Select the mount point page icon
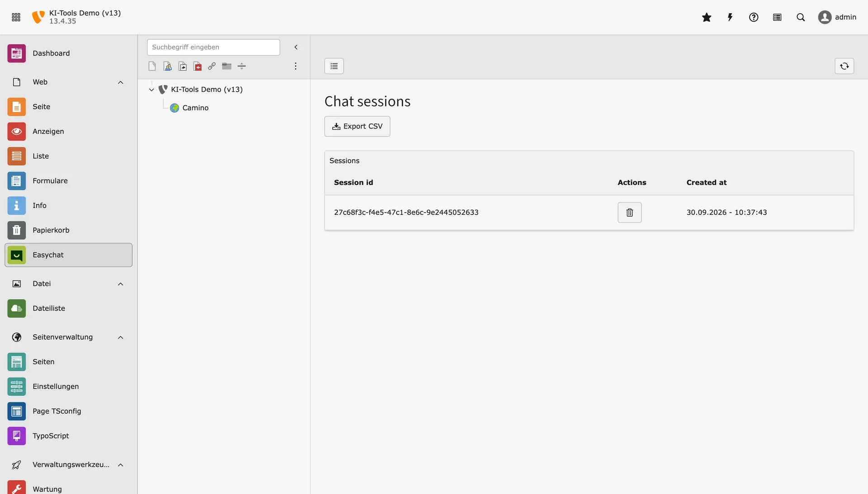Image resolution: width=868 pixels, height=494 pixels. [197, 66]
